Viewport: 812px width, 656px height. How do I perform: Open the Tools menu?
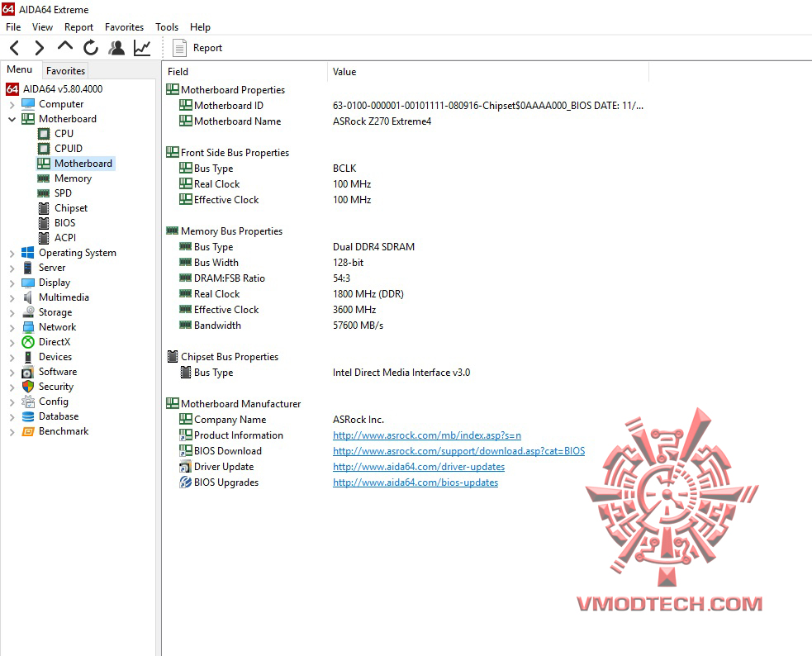pos(167,27)
